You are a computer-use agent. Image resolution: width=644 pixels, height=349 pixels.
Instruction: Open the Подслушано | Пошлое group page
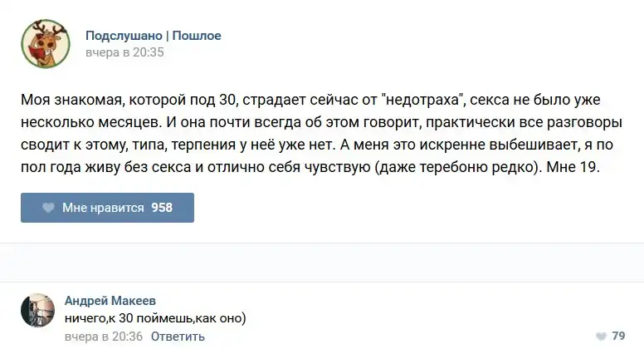pyautogui.click(x=153, y=36)
